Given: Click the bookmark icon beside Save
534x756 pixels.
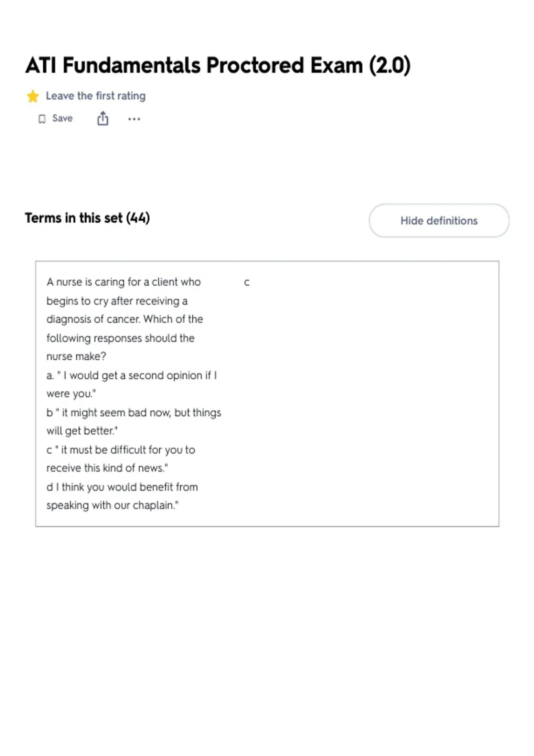Looking at the screenshot, I should [42, 119].
